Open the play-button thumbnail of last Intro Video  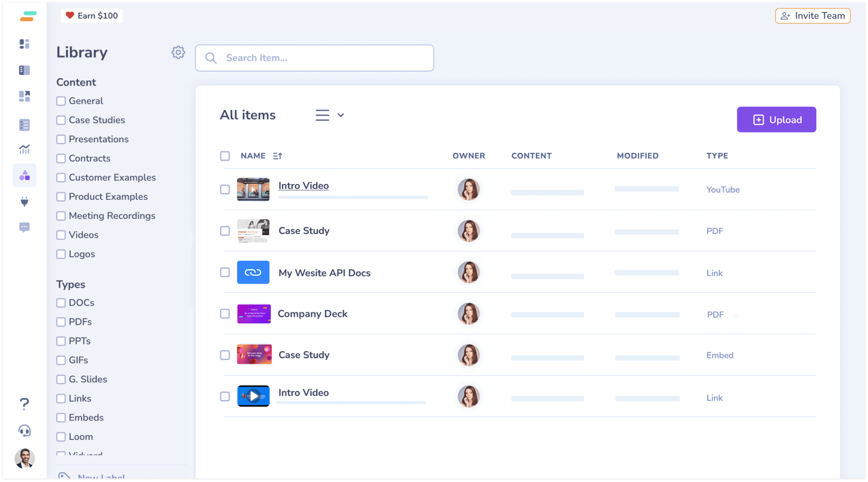click(x=253, y=396)
